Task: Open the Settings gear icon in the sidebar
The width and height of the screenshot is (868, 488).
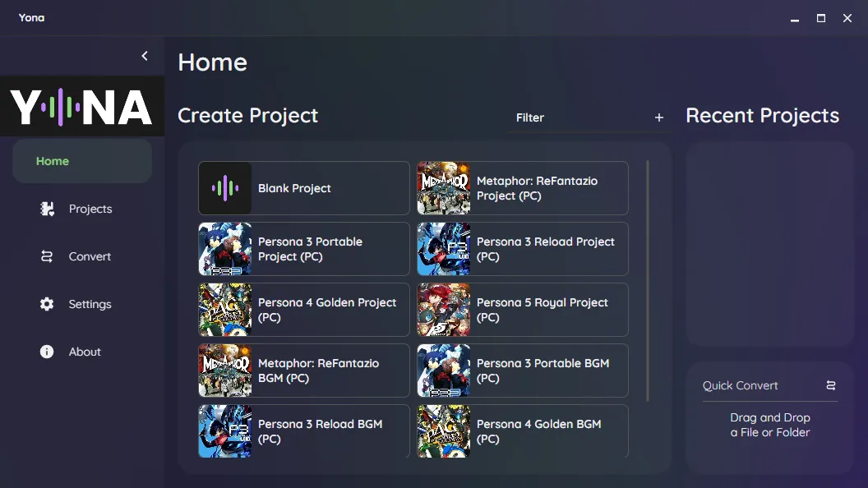Action: [x=47, y=304]
